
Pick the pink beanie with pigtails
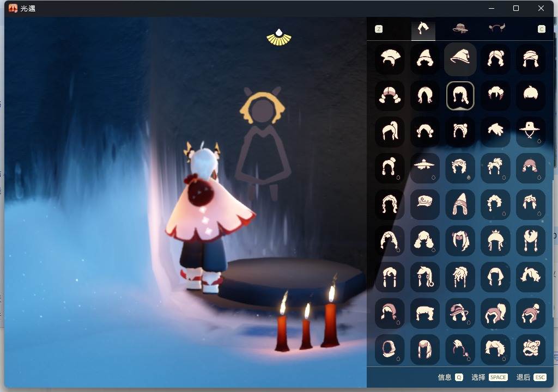pyautogui.click(x=530, y=168)
